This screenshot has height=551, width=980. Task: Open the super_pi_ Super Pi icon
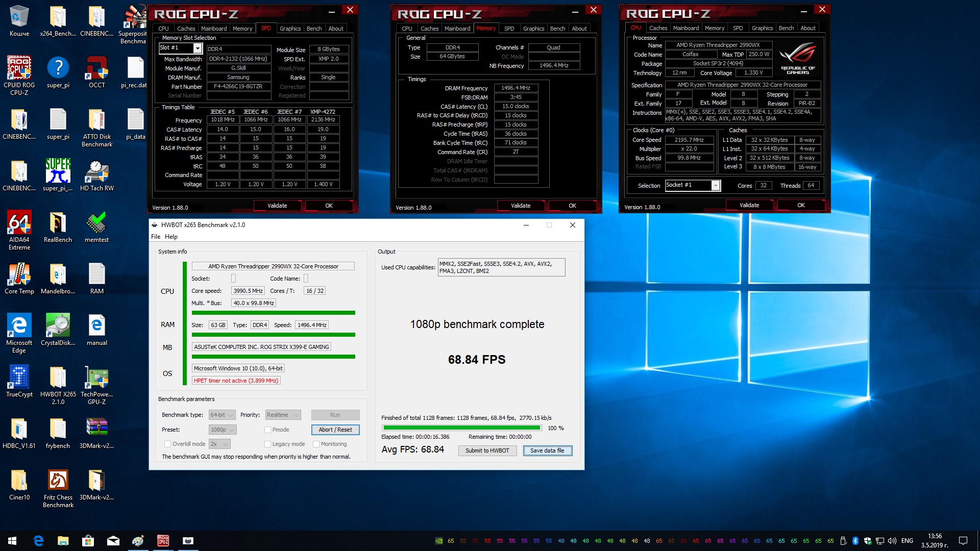tap(58, 176)
